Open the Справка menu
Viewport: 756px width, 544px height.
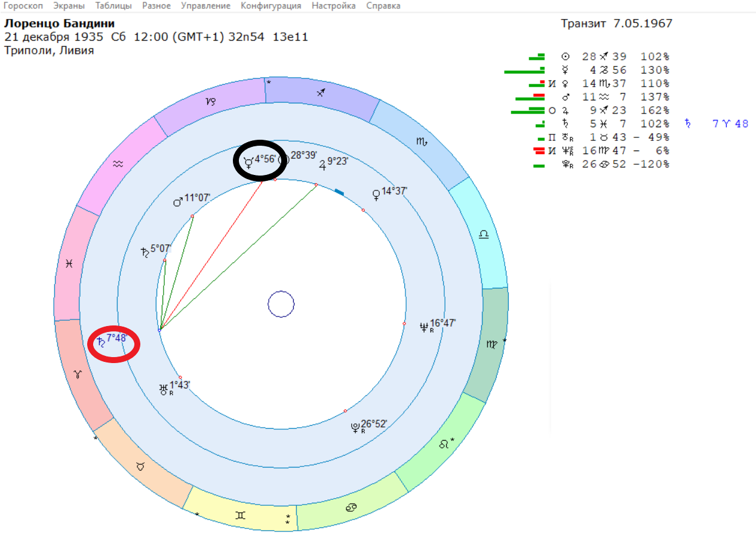[383, 5]
